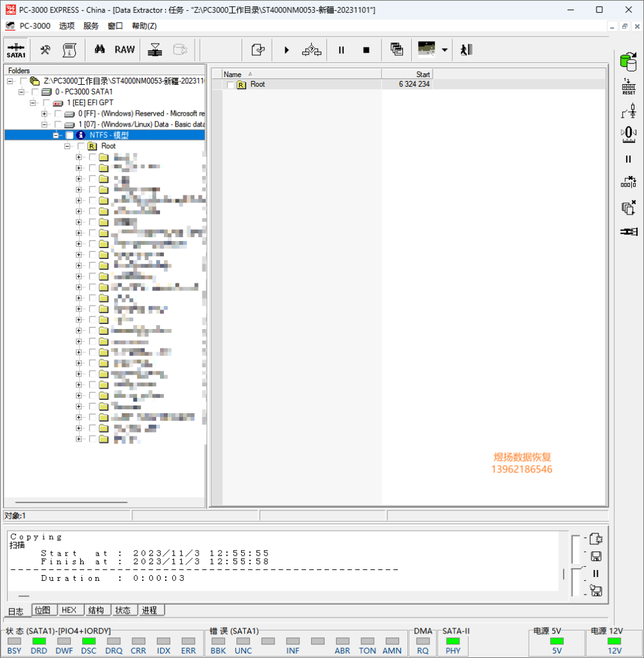
Task: Open the 窗口 menu
Action: point(115,26)
